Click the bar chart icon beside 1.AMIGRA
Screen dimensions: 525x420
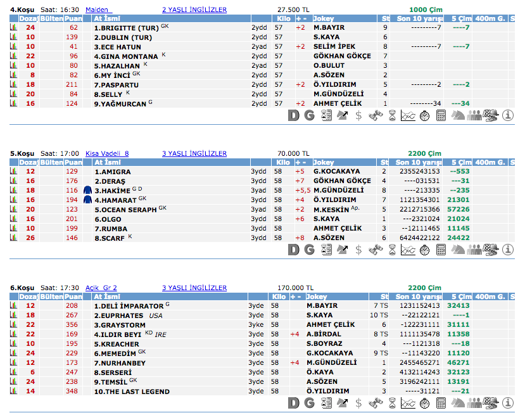[13, 172]
